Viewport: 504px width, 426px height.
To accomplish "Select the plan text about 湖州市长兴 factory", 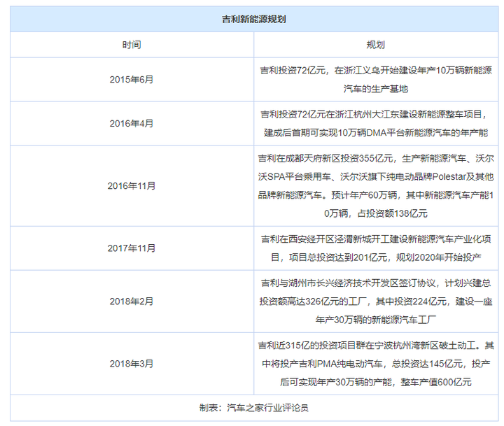I will 376,301.
